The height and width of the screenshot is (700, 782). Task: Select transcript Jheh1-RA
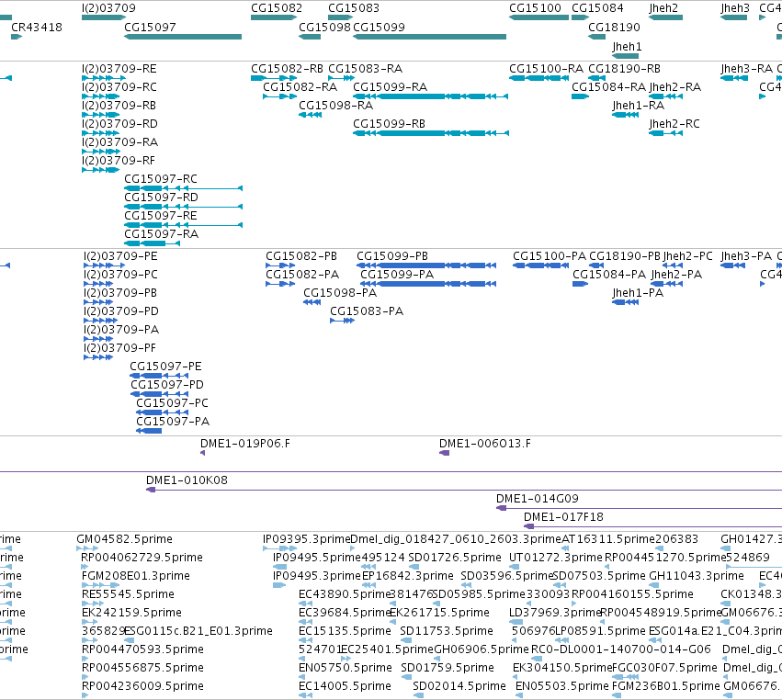[626, 115]
